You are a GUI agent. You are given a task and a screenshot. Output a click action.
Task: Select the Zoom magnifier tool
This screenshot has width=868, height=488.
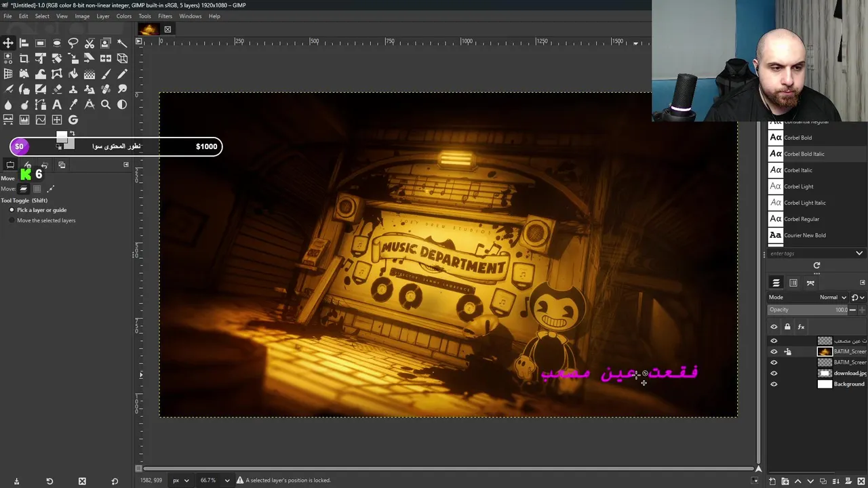(x=106, y=104)
